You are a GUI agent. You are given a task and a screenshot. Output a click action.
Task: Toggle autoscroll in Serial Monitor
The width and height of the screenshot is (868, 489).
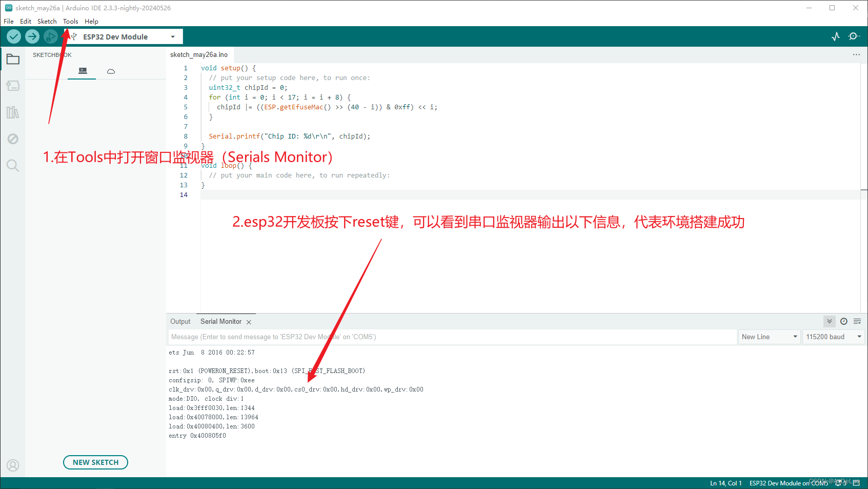pos(830,321)
